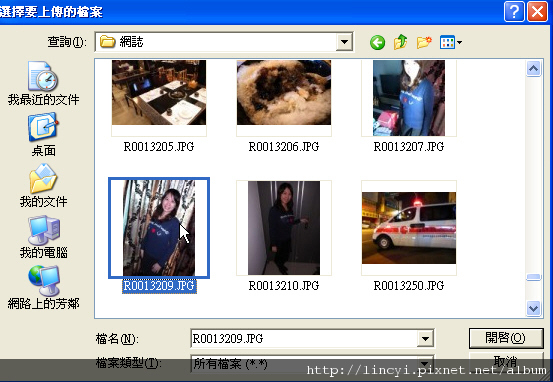Click the Help question mark button
Screen dimensions: 553x382
[514, 12]
